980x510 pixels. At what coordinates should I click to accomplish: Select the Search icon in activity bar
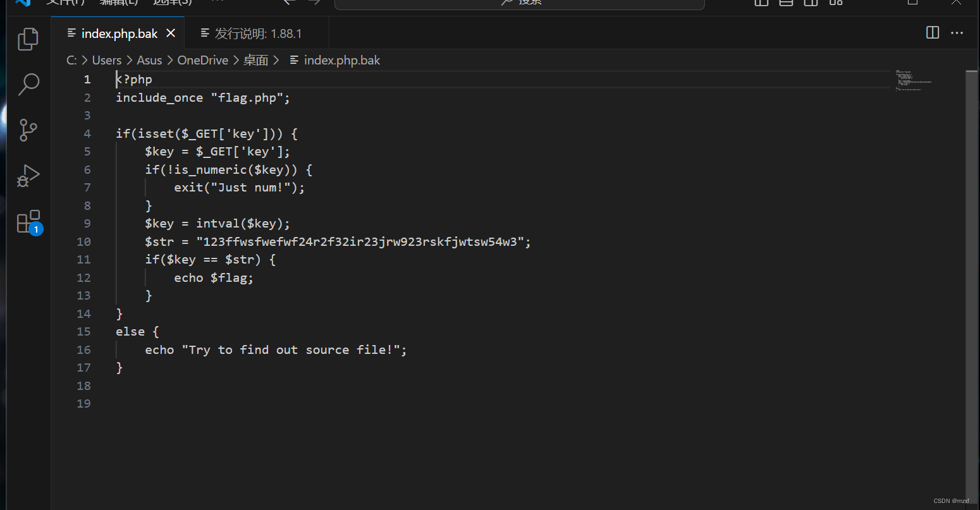[28, 84]
